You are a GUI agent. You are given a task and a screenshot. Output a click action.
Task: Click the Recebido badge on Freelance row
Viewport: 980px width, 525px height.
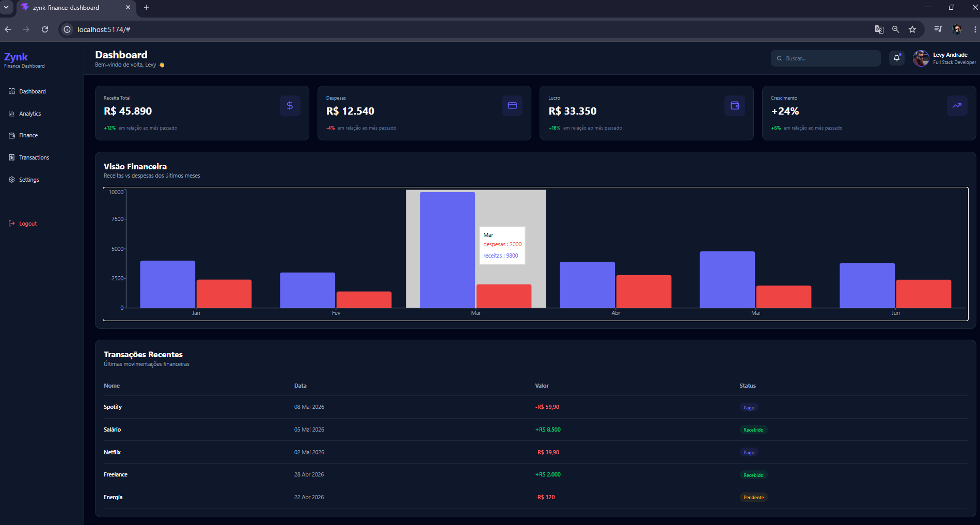tap(753, 475)
